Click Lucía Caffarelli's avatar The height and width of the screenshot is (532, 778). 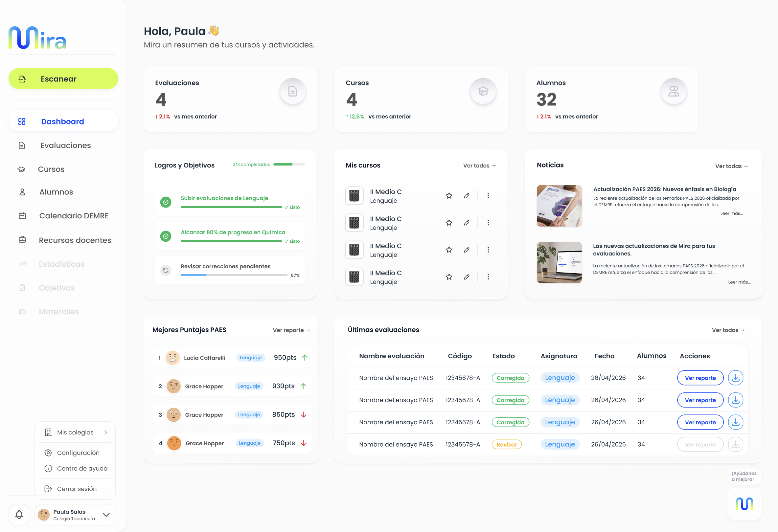coord(172,358)
